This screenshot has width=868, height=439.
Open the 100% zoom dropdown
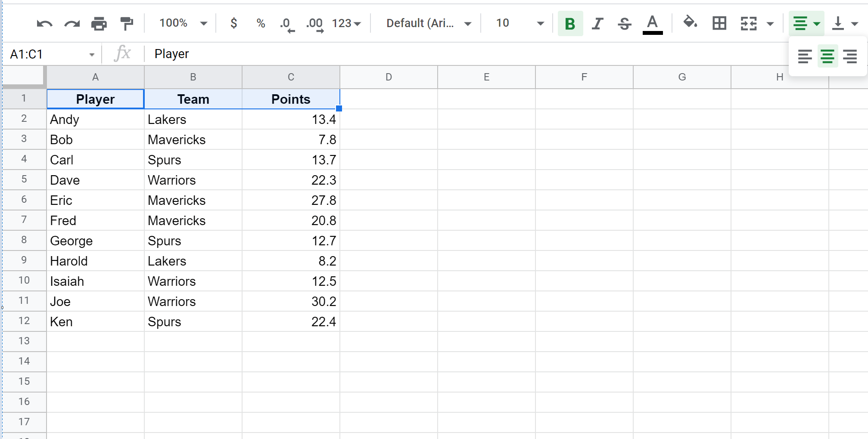pyautogui.click(x=183, y=23)
